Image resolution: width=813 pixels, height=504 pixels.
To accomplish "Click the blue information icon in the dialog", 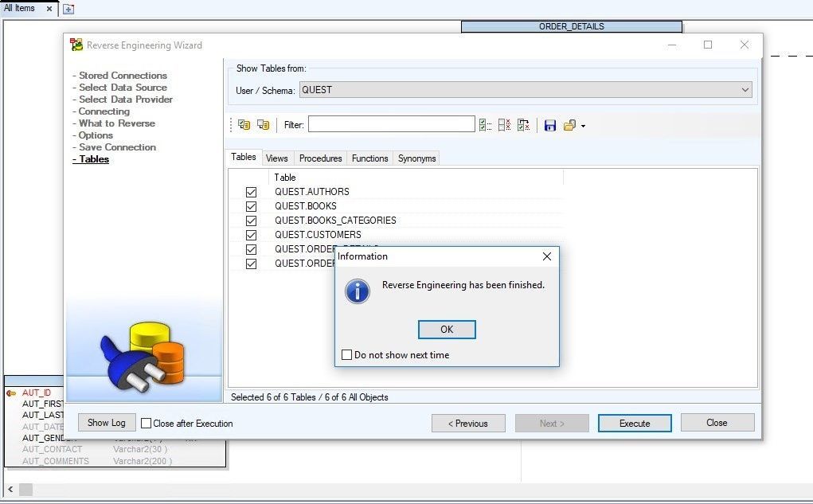I will coord(358,291).
